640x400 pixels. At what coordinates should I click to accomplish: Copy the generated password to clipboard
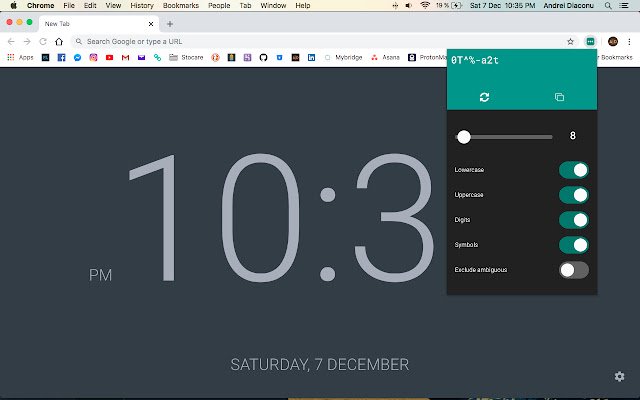click(x=559, y=97)
